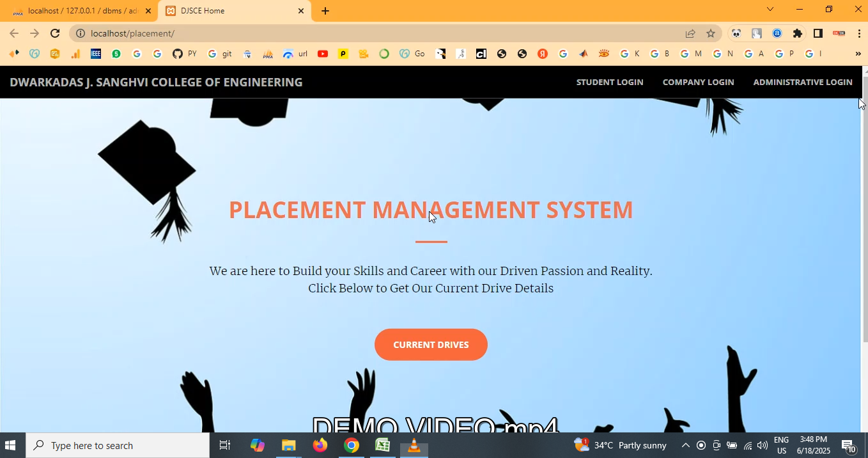
Task: Switch to Excel on the taskbar
Action: 383,445
